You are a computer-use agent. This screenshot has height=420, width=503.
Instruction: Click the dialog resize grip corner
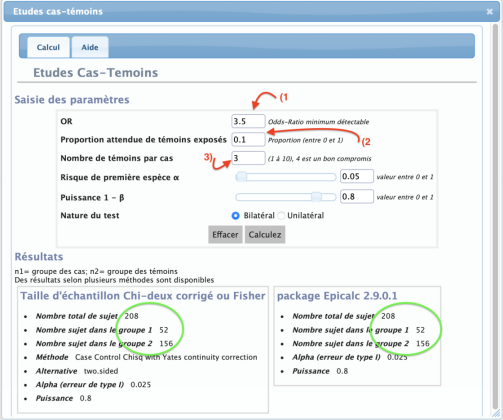496,413
